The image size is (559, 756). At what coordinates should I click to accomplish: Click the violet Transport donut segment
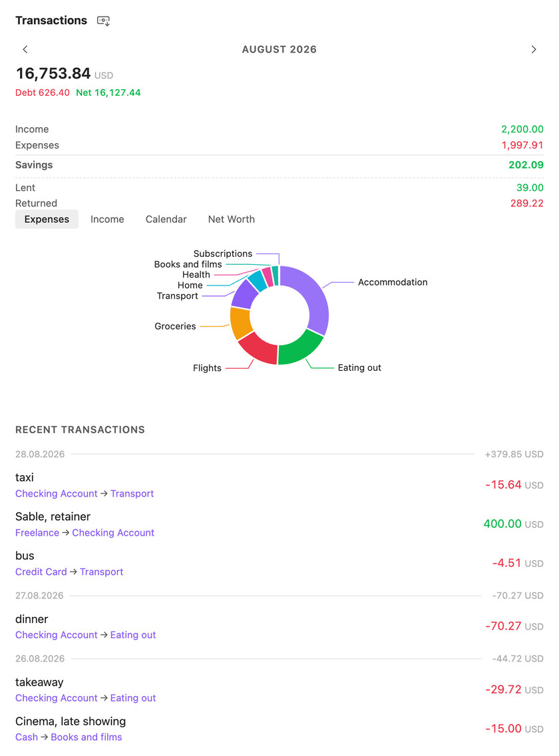point(245,293)
